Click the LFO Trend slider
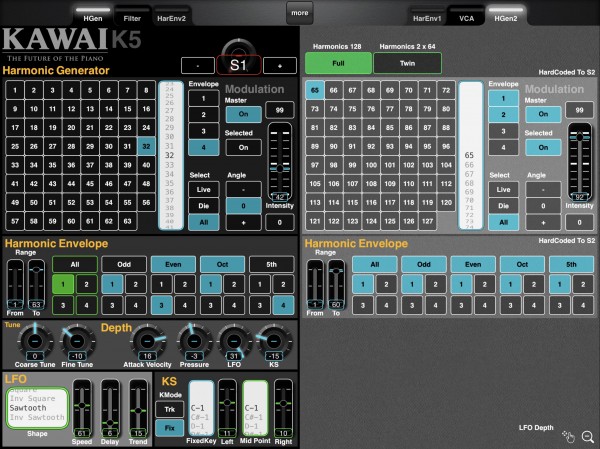 point(138,408)
